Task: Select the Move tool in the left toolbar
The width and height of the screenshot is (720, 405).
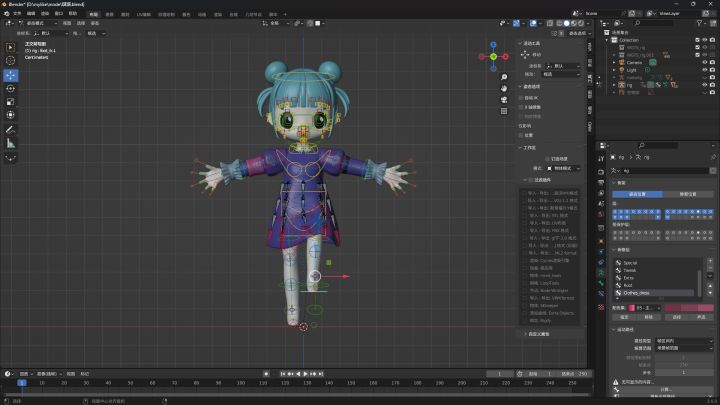Action: point(10,75)
